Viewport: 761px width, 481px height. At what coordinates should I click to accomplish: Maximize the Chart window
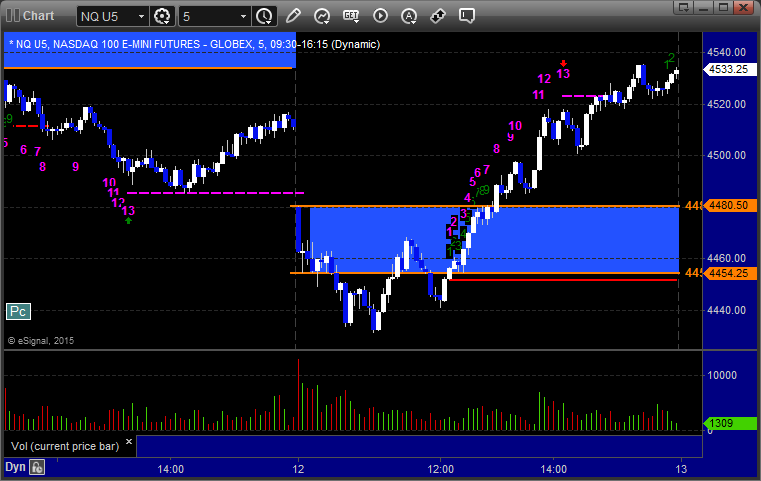pyautogui.click(x=723, y=7)
